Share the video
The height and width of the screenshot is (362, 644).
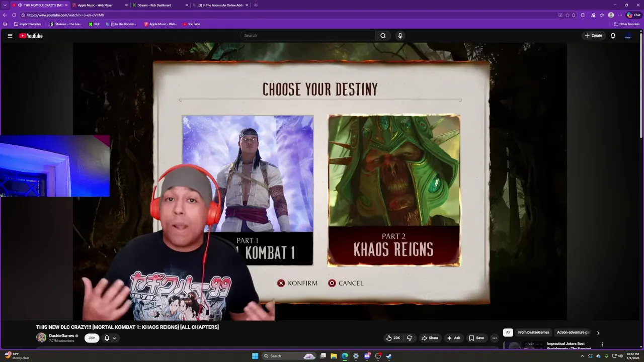pyautogui.click(x=430, y=338)
